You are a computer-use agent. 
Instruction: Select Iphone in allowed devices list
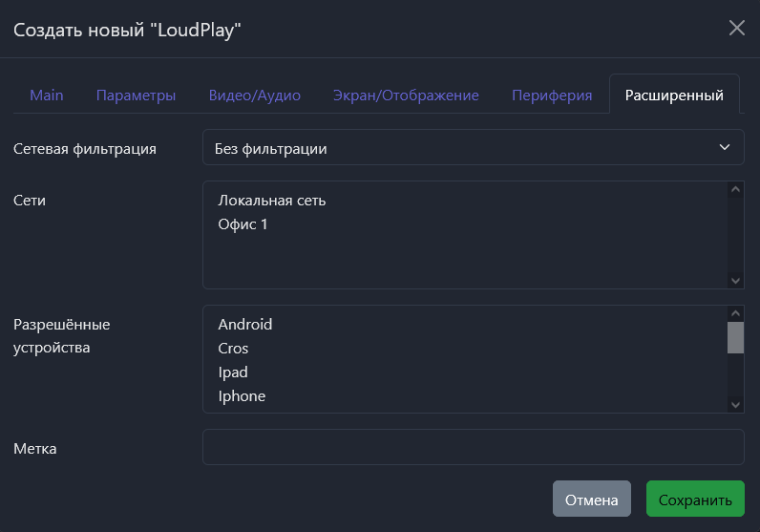(x=242, y=396)
